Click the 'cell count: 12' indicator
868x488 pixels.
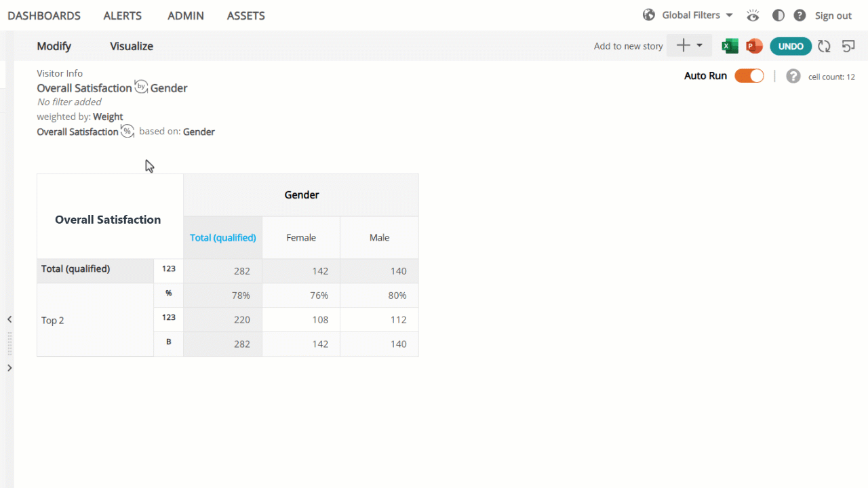(831, 77)
